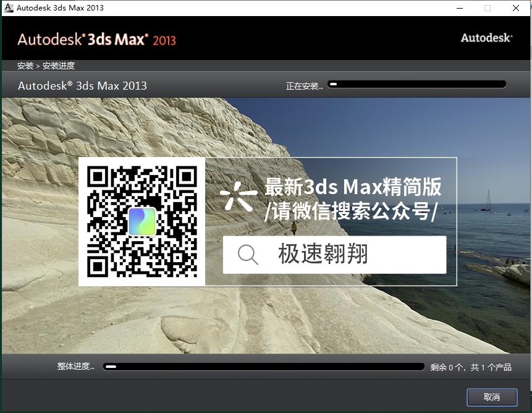The height and width of the screenshot is (413, 532).
Task: Click the 整体进度... label
Action: 75,366
